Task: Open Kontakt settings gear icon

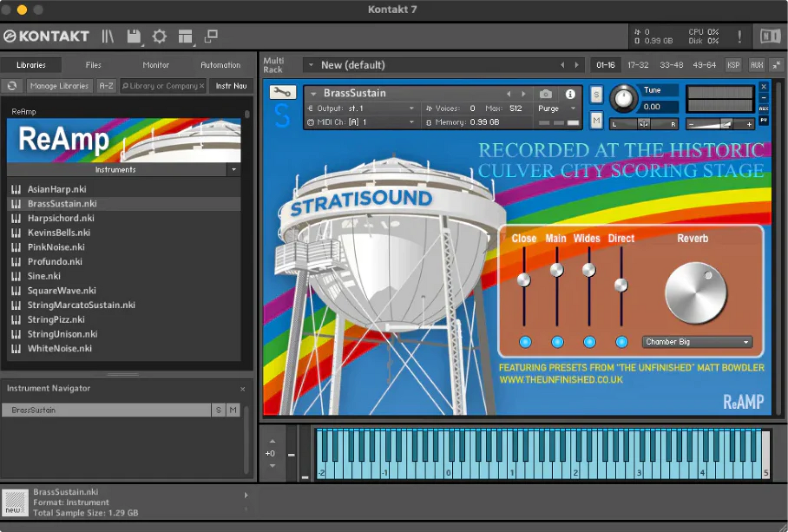Action: click(x=159, y=36)
